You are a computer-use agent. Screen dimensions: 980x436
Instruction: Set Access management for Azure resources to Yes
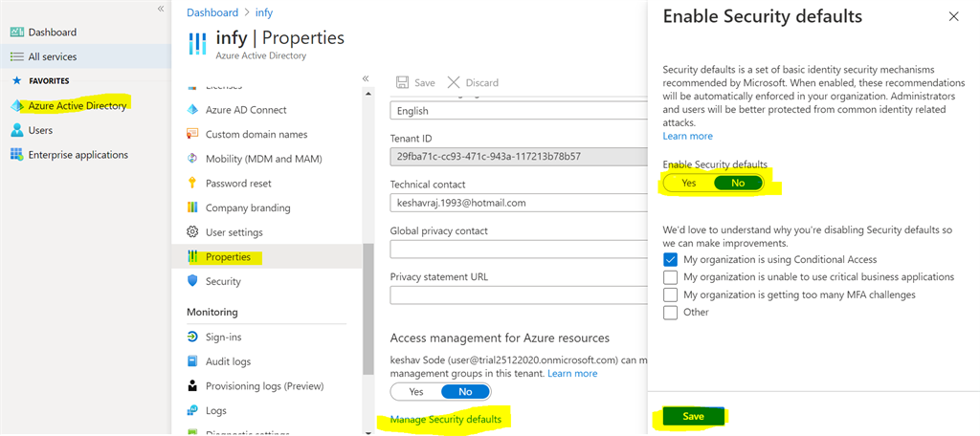coord(415,392)
